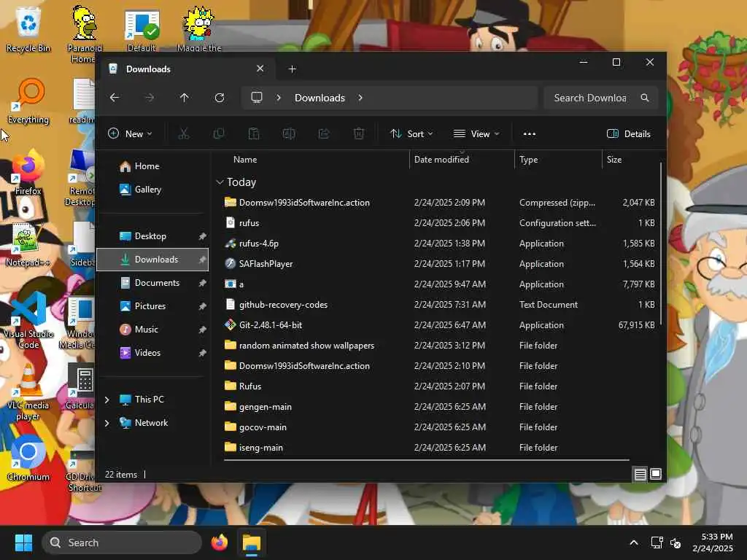Sort by Size column header
The width and height of the screenshot is (747, 560).
pos(630,160)
